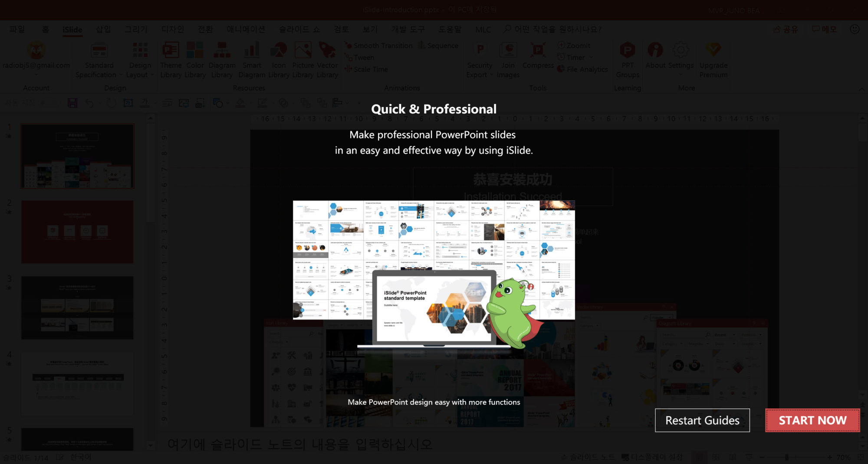Viewport: 868px width, 464px height.
Task: Click the zoom in plus button
Action: [830, 457]
